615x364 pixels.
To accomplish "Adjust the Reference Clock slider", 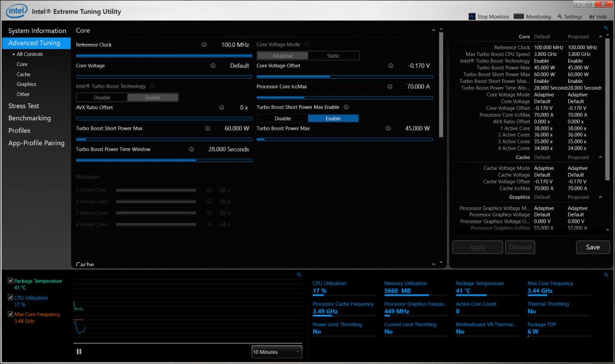I will (x=164, y=56).
